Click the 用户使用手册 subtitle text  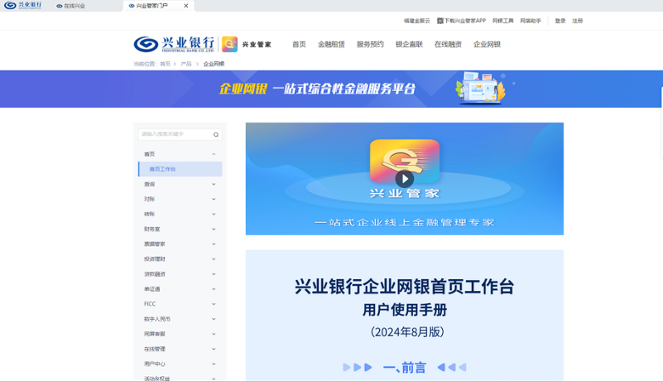tap(405, 310)
